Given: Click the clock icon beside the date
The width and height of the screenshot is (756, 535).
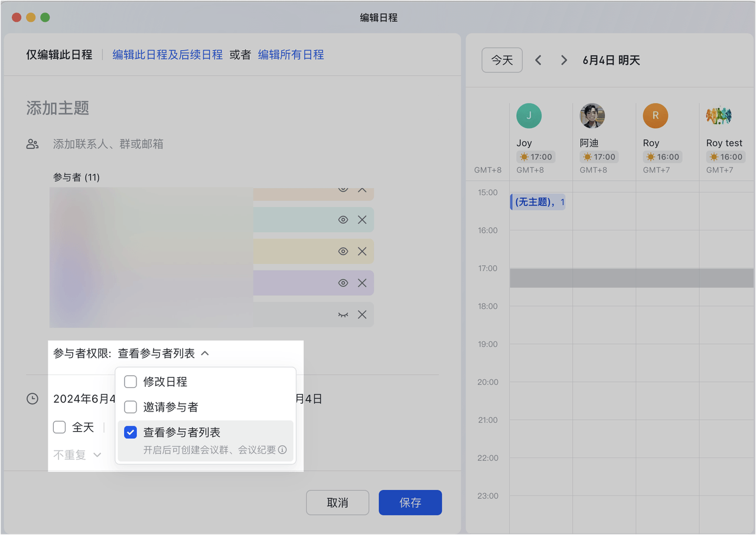Looking at the screenshot, I should click(x=32, y=399).
